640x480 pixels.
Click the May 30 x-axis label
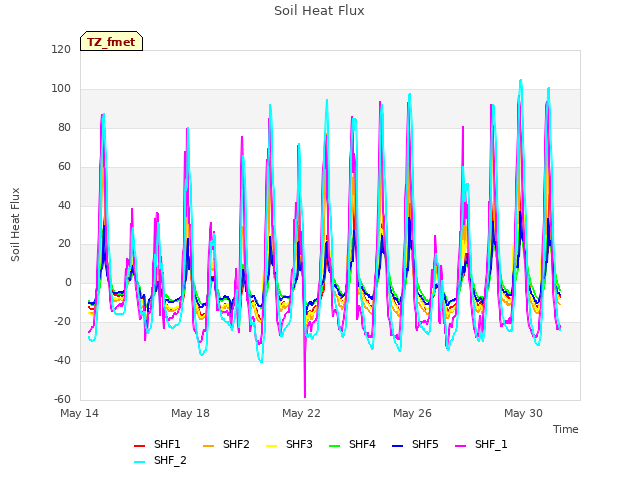tap(524, 413)
